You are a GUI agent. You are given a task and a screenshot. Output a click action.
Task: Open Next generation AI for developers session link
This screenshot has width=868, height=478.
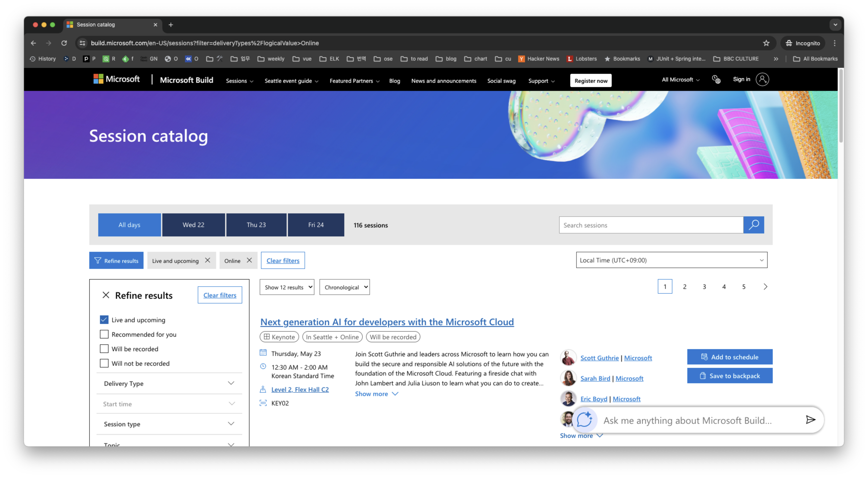click(387, 322)
